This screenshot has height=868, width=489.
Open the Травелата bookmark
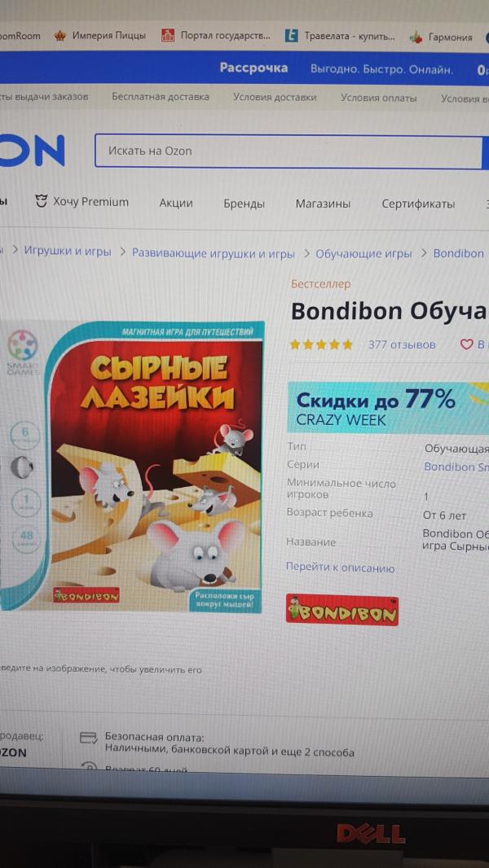click(x=340, y=37)
